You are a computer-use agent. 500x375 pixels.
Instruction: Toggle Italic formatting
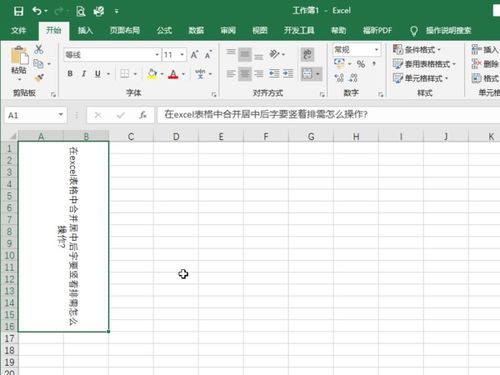(x=84, y=74)
